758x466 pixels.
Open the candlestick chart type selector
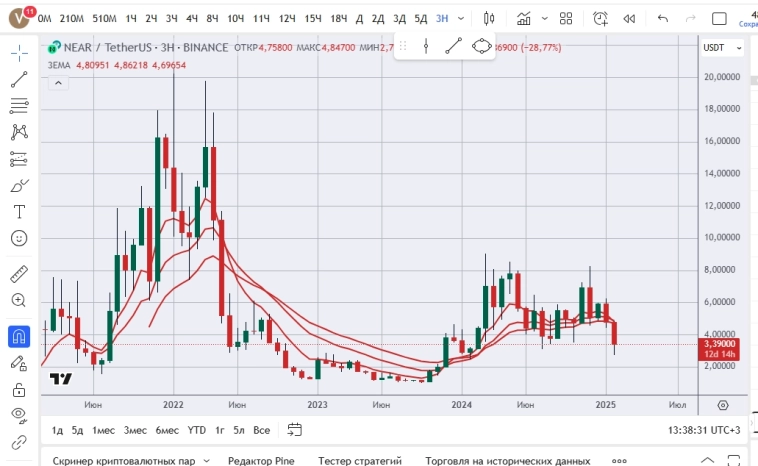[x=489, y=18]
